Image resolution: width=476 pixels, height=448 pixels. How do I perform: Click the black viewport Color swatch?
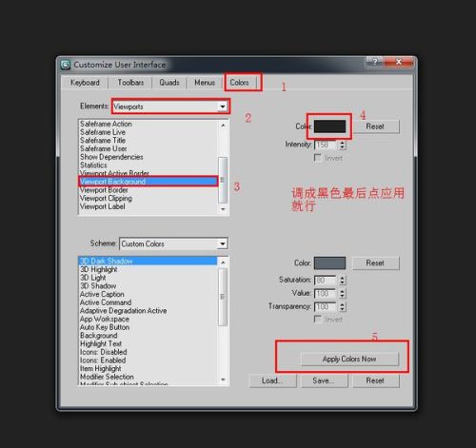coord(329,127)
